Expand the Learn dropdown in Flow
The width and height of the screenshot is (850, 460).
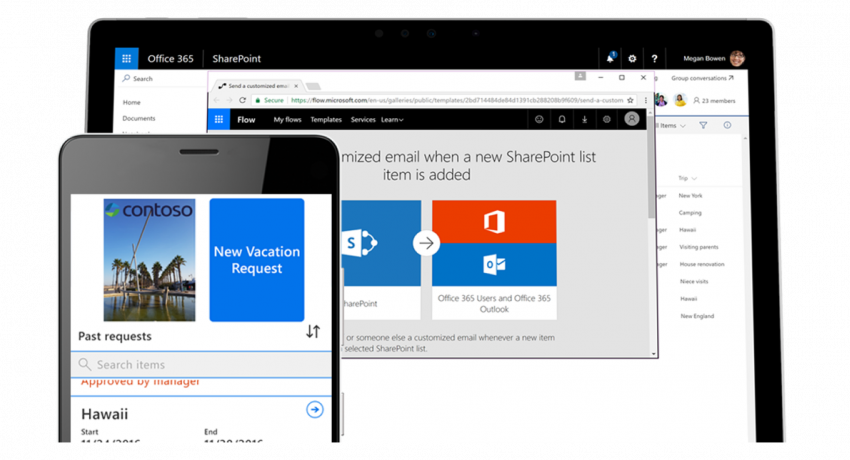(x=392, y=120)
